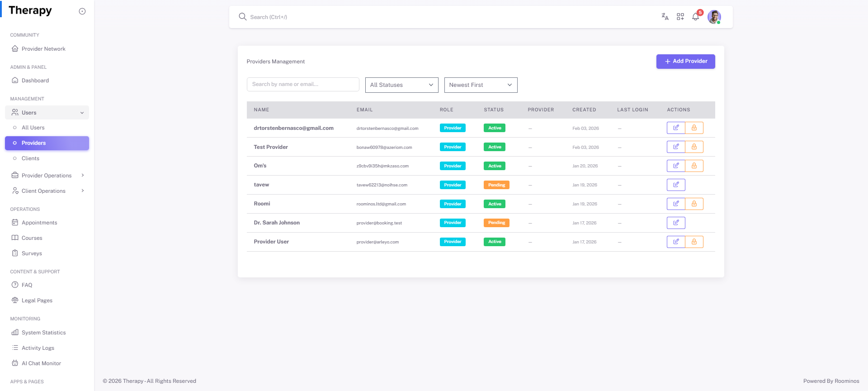Viewport: 868px width, 391px height.
Task: Click the Role column header
Action: coord(447,110)
